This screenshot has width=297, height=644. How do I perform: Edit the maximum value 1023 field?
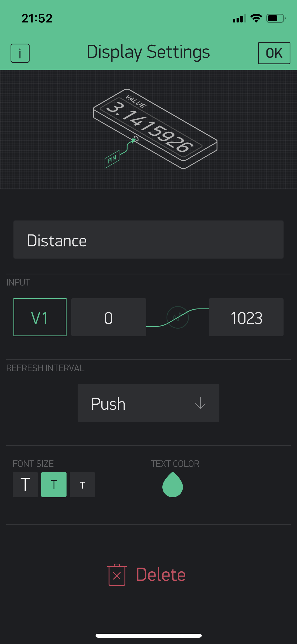tap(246, 317)
